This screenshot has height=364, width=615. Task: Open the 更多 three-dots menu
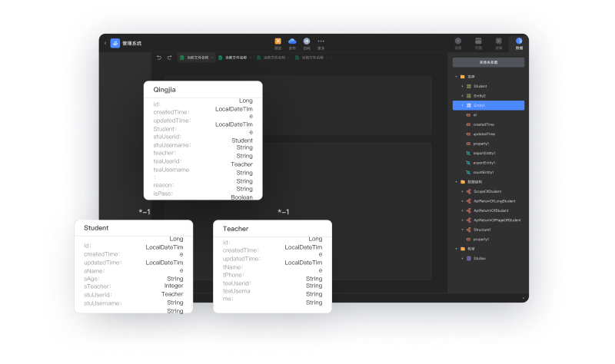pos(321,41)
